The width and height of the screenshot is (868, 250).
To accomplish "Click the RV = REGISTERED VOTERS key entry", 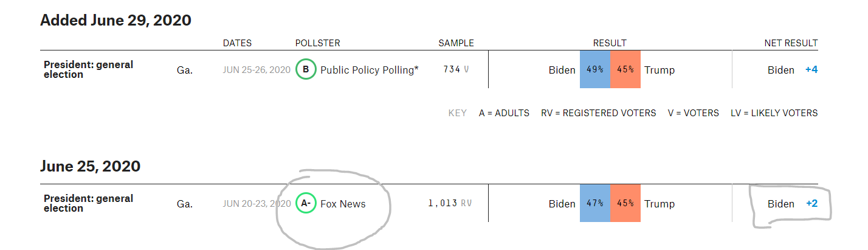I will [x=598, y=113].
